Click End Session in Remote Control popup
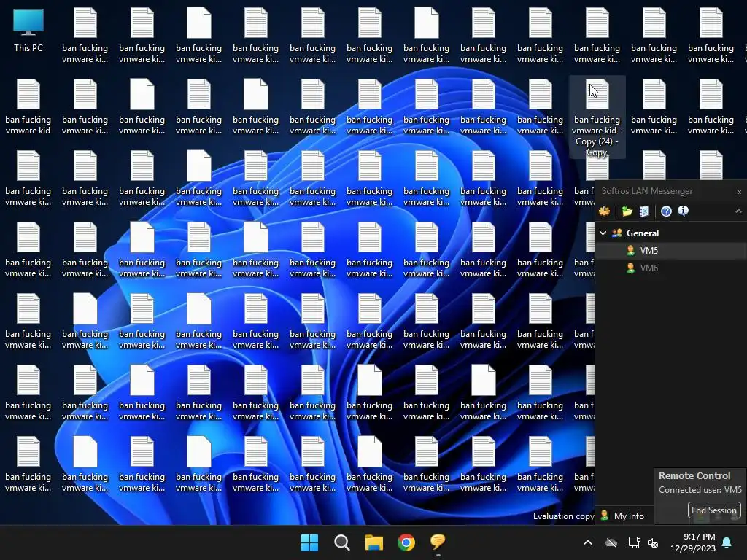This screenshot has width=747, height=560. pos(714,510)
